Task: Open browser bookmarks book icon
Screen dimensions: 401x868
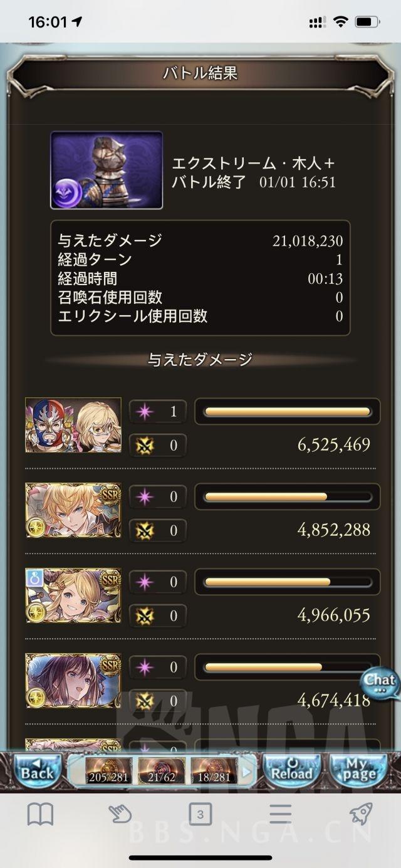Action: point(41,814)
